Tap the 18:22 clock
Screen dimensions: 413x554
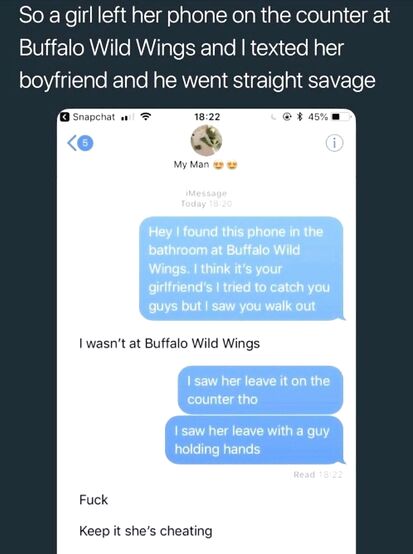tap(207, 117)
